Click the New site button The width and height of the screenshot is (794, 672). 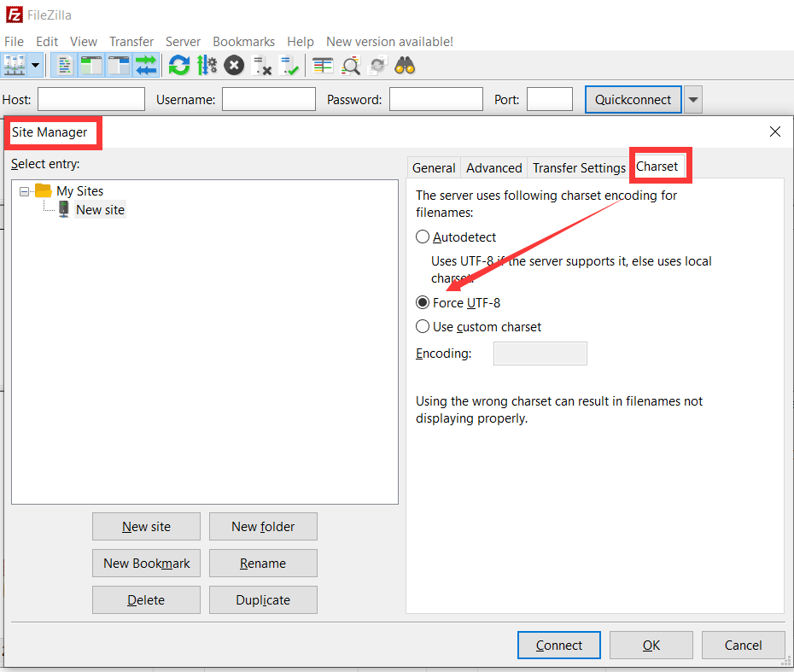point(146,527)
